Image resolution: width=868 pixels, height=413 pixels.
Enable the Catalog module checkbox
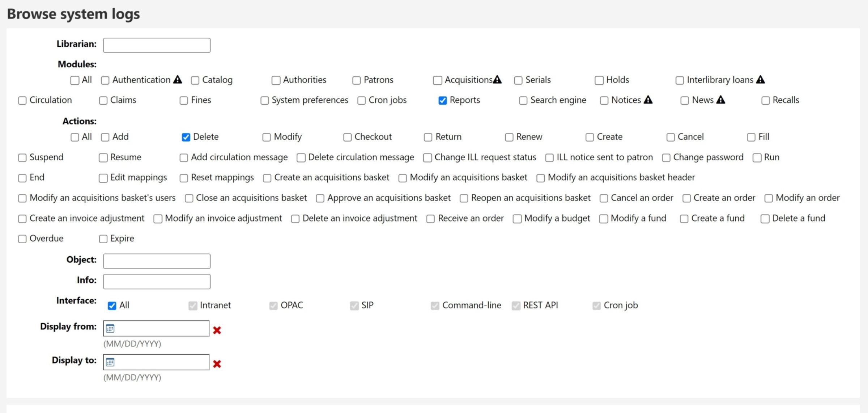195,80
